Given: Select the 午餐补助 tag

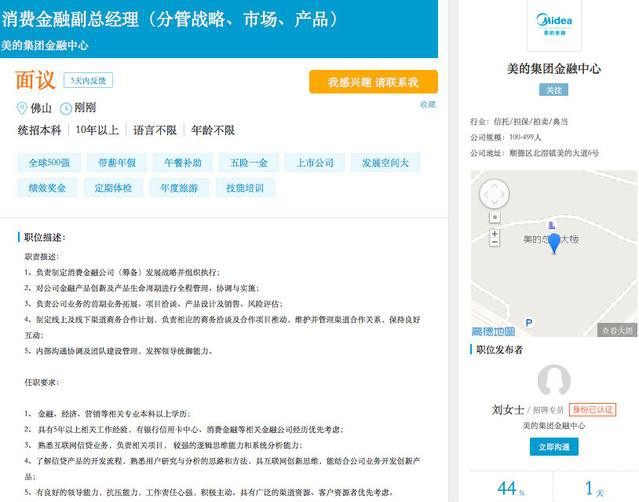Looking at the screenshot, I should pyautogui.click(x=183, y=163).
